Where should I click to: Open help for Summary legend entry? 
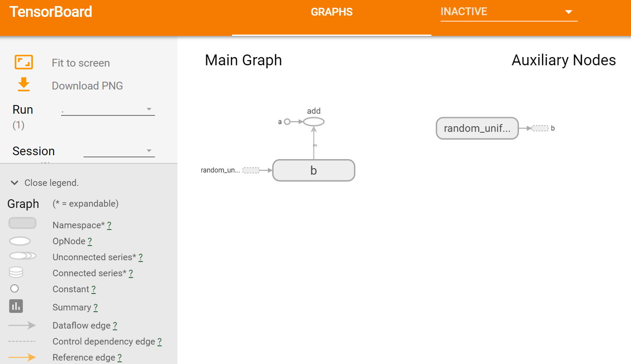[96, 307]
